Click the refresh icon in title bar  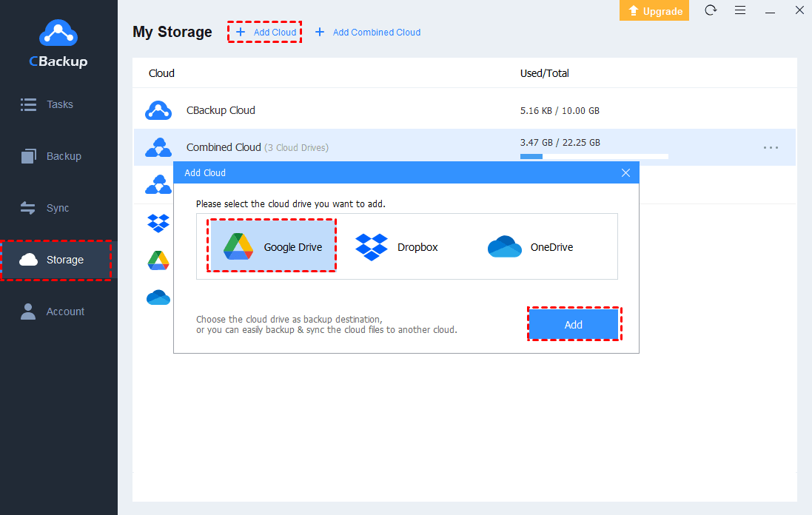(711, 10)
